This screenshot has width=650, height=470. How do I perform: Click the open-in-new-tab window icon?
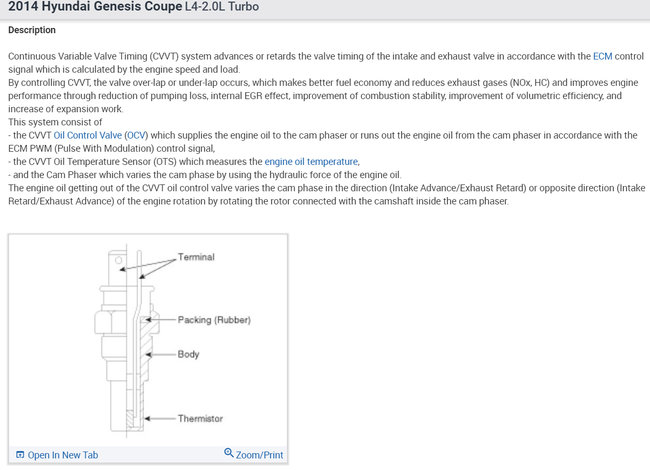(x=20, y=455)
